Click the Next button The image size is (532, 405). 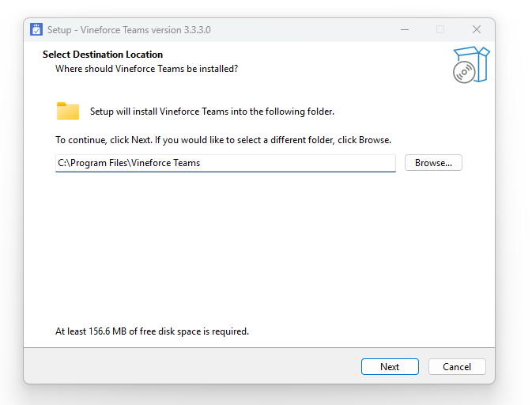coord(390,367)
